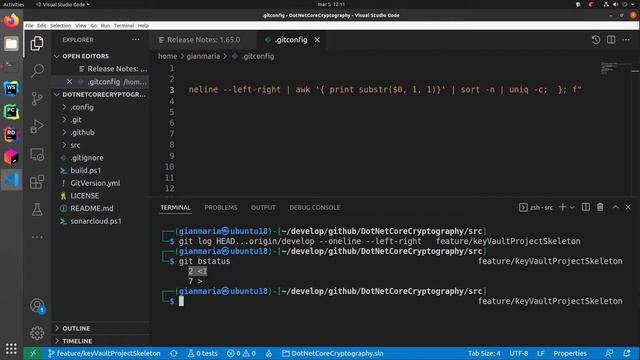Image resolution: width=640 pixels, height=360 pixels.
Task: Open errors and warnings count in status bar
Action: click(241, 353)
